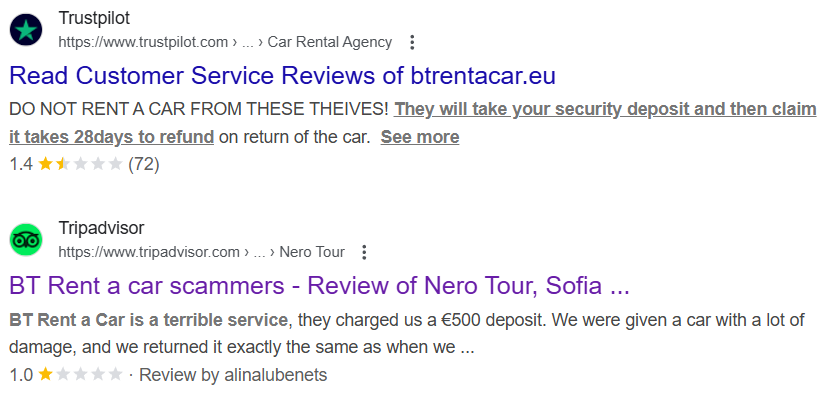This screenshot has width=836, height=408.
Task: Click the (72) review count
Action: (x=144, y=164)
